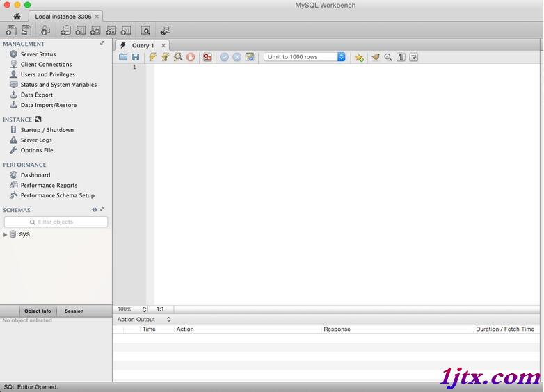
Task: Open a script file in this editor
Action: point(123,57)
